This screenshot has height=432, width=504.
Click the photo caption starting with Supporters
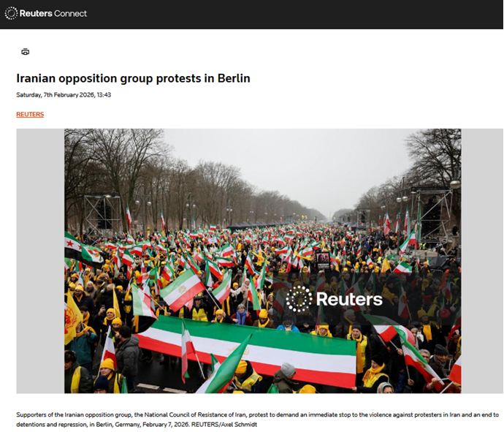257,420
